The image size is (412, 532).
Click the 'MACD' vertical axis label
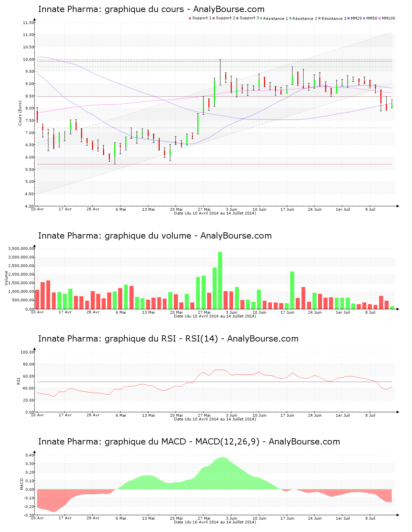point(22,484)
